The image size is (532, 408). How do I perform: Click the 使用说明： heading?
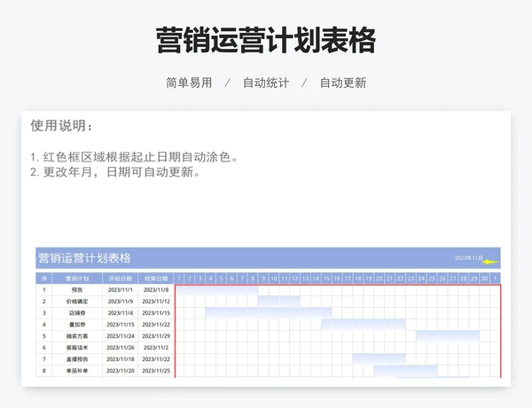[61, 126]
